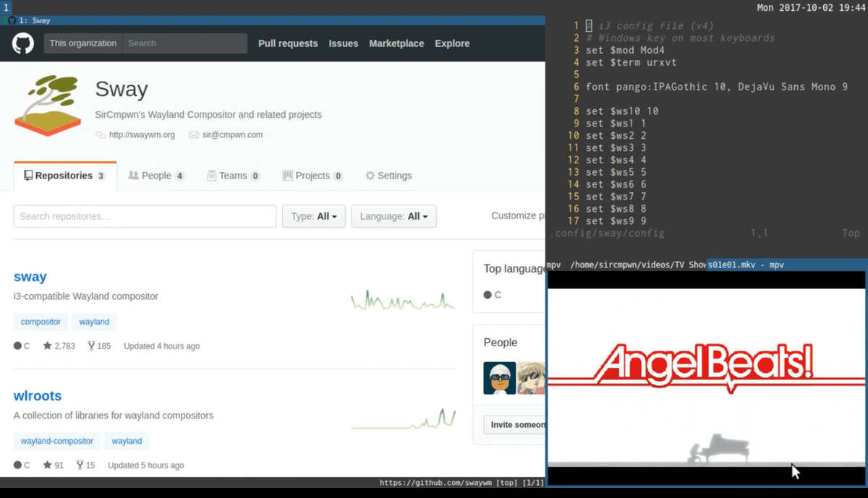Click the wayland-compositor topic tag

pyautogui.click(x=56, y=441)
